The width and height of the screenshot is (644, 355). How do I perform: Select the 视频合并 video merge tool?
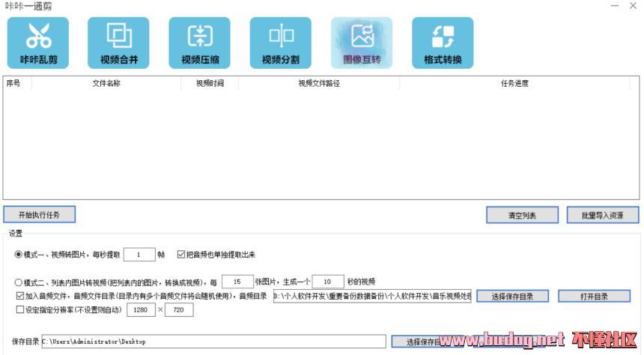coord(118,43)
